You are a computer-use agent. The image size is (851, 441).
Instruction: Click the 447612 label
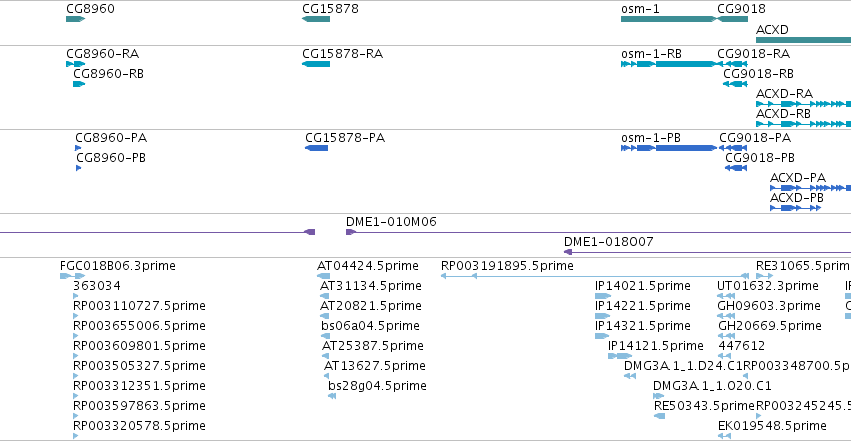[741, 346]
